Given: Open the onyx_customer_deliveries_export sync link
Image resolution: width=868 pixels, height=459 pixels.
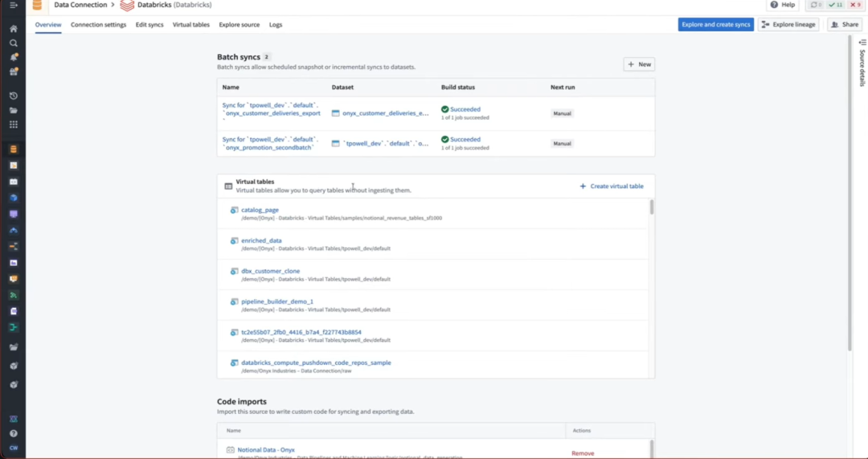Looking at the screenshot, I should 272,113.
